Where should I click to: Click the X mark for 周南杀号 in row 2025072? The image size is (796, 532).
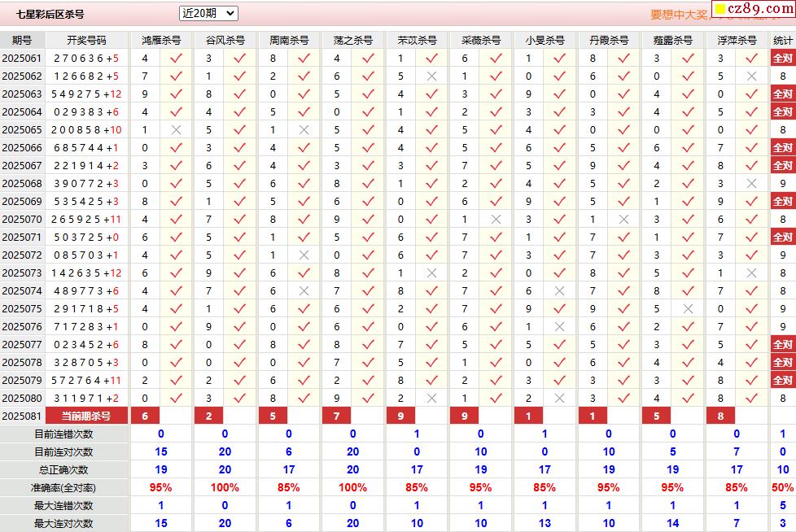pos(304,255)
